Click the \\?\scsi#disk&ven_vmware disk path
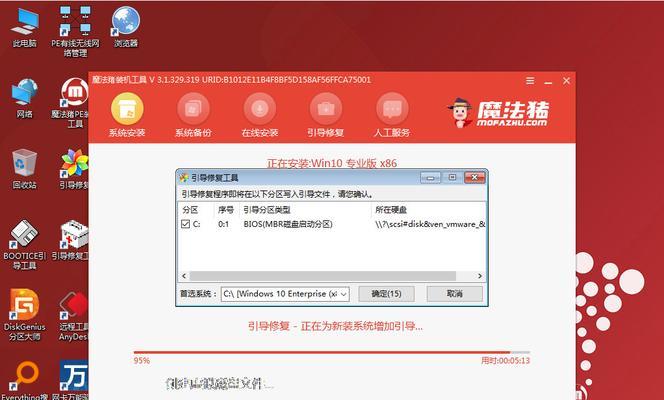The image size is (664, 400). coord(430,224)
